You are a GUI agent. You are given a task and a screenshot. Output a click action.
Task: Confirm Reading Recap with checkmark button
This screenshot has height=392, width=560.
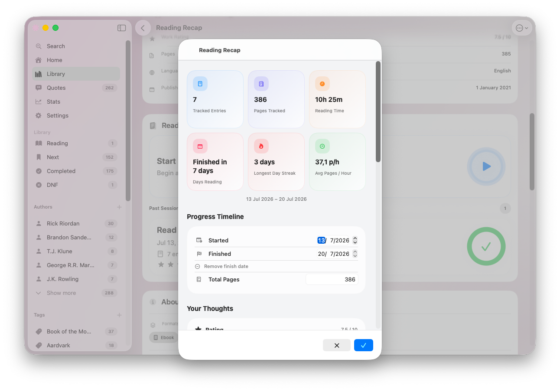tap(364, 345)
